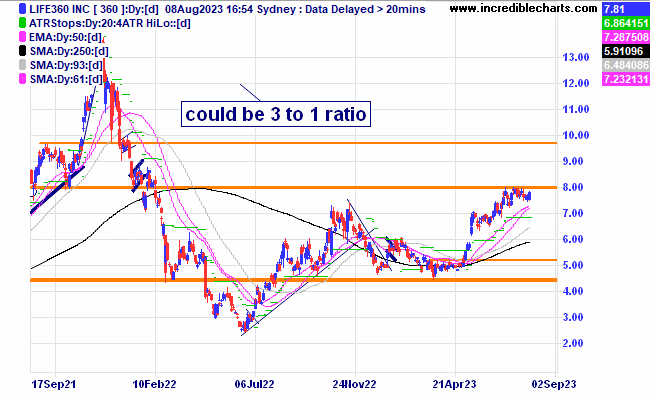Click the 17Sep21 date axis label
This screenshot has width=651, height=395.
54,384
